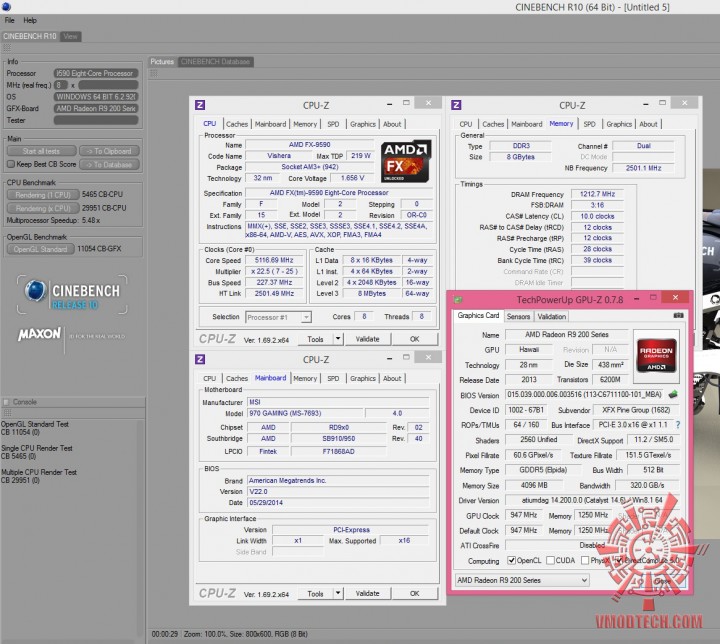Click the Cinebench Release 10 logo
Viewport: 720px width, 644px height.
point(72,294)
